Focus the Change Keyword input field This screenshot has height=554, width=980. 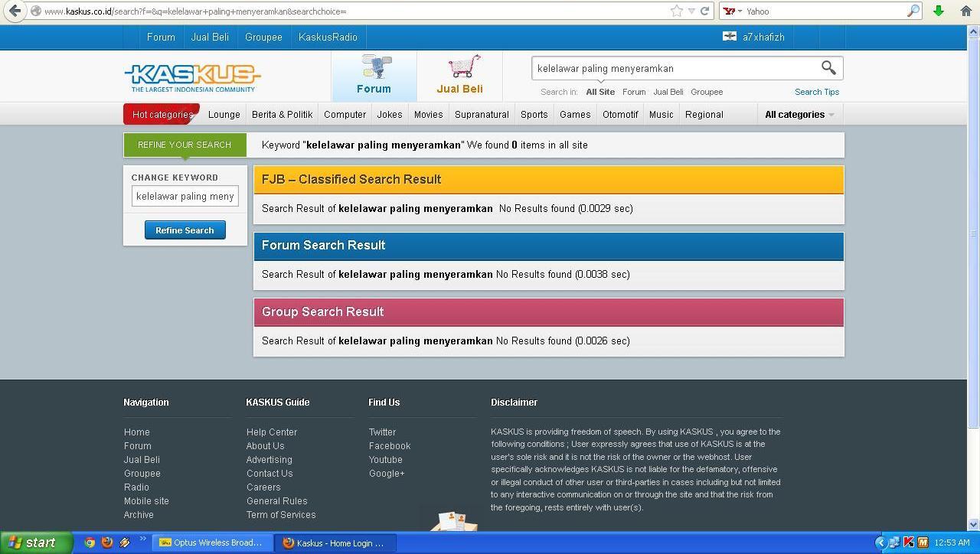pyautogui.click(x=185, y=196)
